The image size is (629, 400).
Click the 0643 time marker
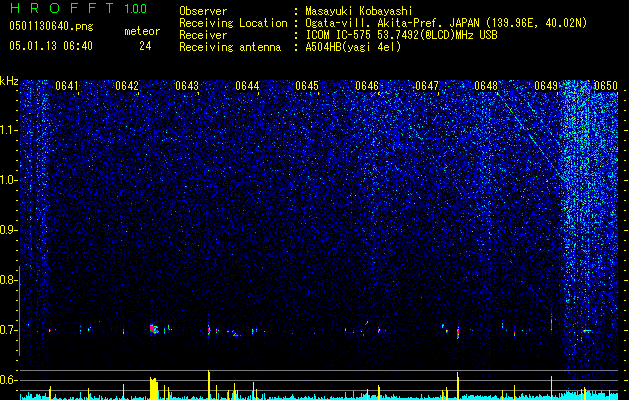(187, 86)
